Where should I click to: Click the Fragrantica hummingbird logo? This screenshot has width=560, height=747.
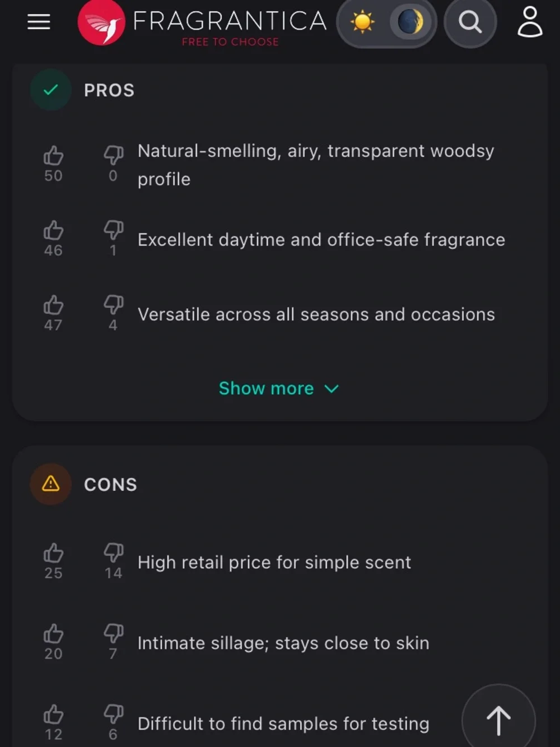click(101, 22)
